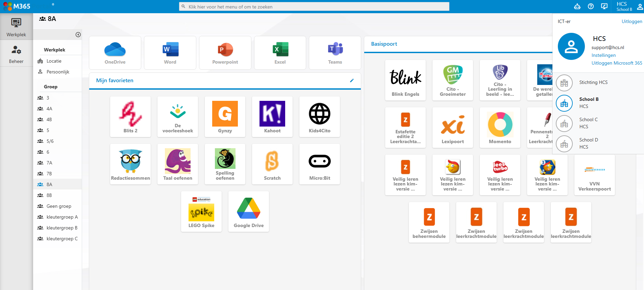Open the Redactiesommen owl tile

point(130,164)
